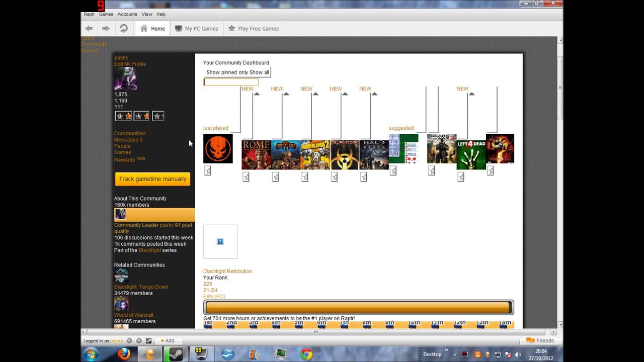Focus the dashboard search input field
This screenshot has width=644, height=362.
pyautogui.click(x=231, y=82)
